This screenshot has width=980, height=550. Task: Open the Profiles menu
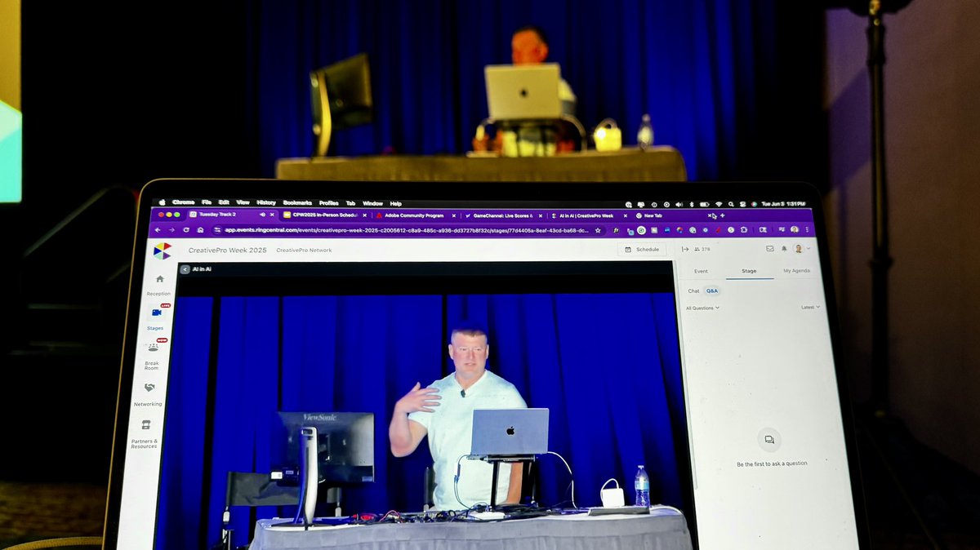pos(329,203)
